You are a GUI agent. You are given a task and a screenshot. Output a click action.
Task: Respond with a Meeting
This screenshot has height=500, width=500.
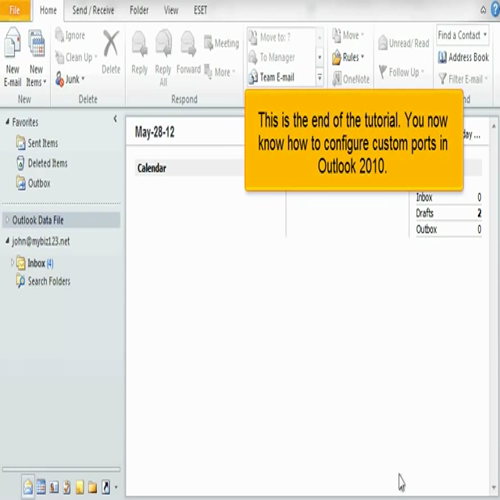(222, 43)
